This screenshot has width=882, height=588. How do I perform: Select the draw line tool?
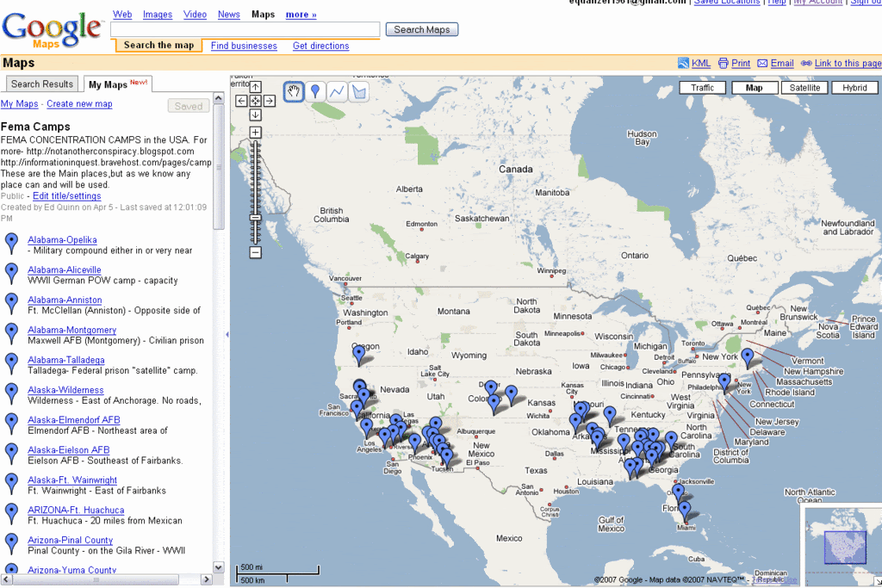pyautogui.click(x=337, y=91)
